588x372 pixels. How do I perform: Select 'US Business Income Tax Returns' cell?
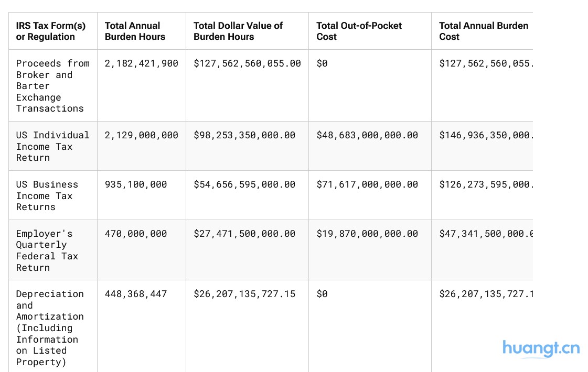coord(47,195)
